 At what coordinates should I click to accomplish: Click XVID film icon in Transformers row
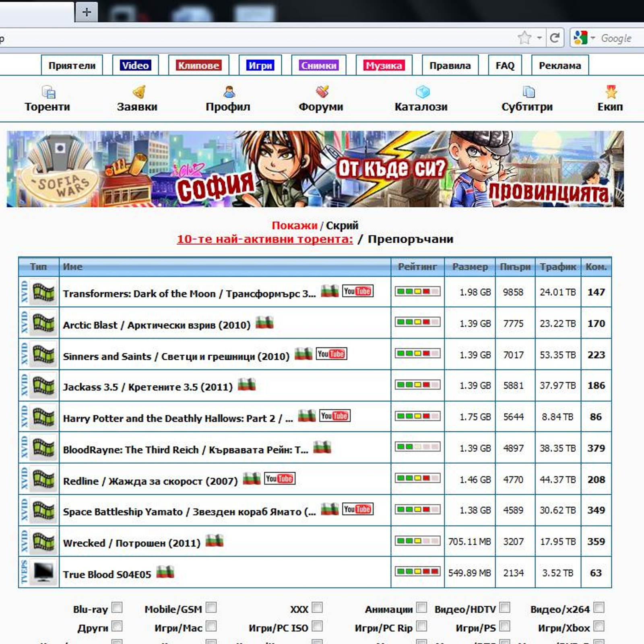(43, 292)
